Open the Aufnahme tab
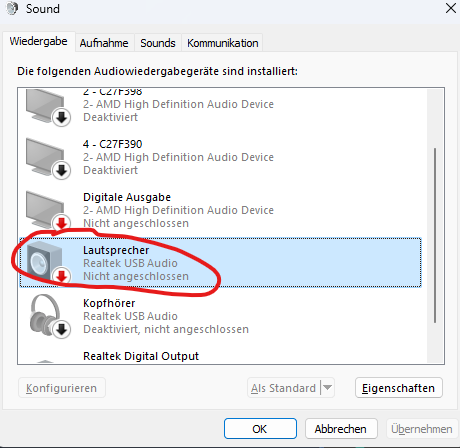 pos(104,43)
